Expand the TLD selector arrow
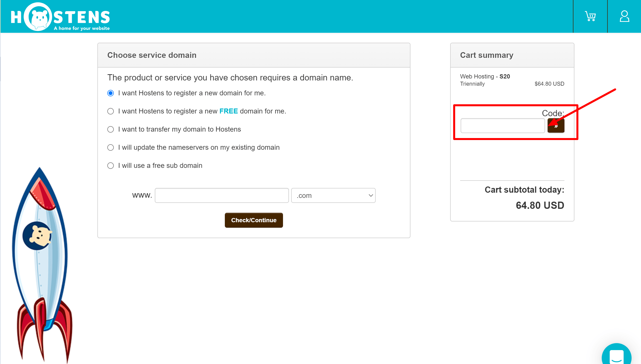The image size is (641, 364). click(x=370, y=195)
